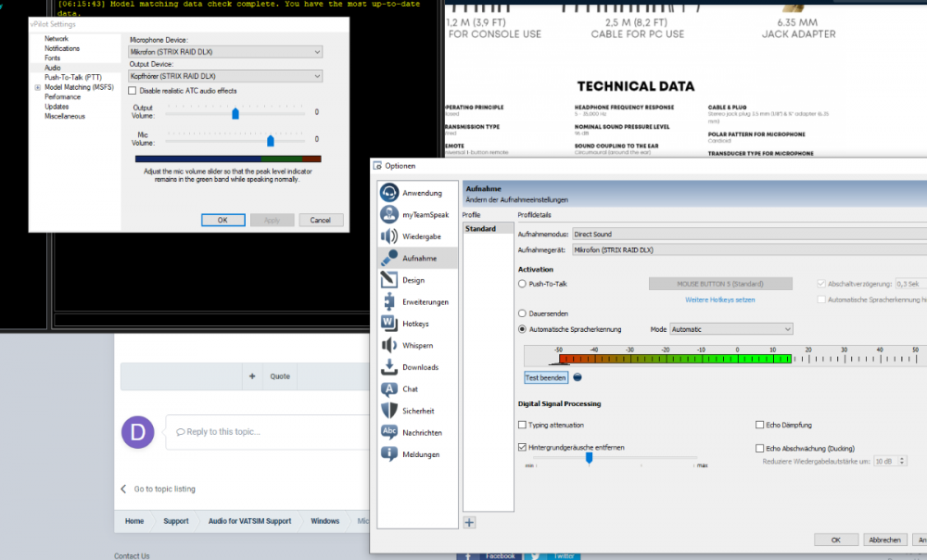The width and height of the screenshot is (927, 560).
Task: Open the Whispern icon
Action: pyautogui.click(x=389, y=345)
